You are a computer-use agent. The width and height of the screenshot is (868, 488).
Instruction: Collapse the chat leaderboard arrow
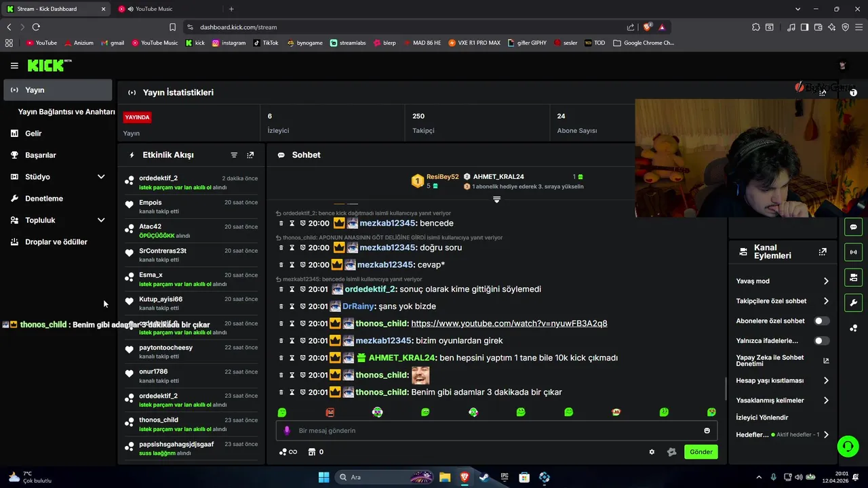point(496,200)
